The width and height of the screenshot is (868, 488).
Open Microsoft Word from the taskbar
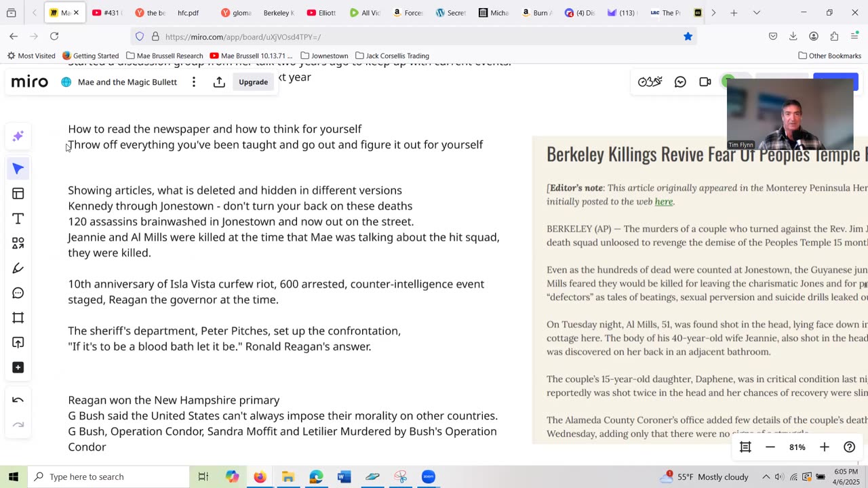(344, 476)
